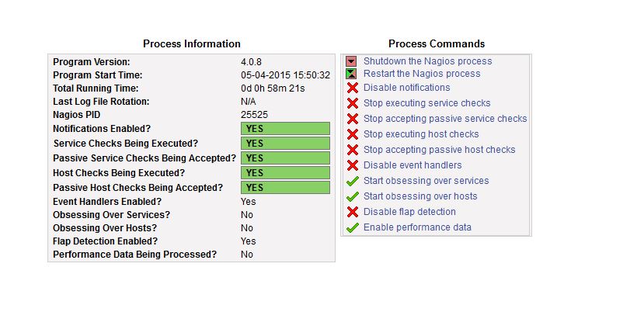Select Stop accepting passive host checks link

click(439, 150)
